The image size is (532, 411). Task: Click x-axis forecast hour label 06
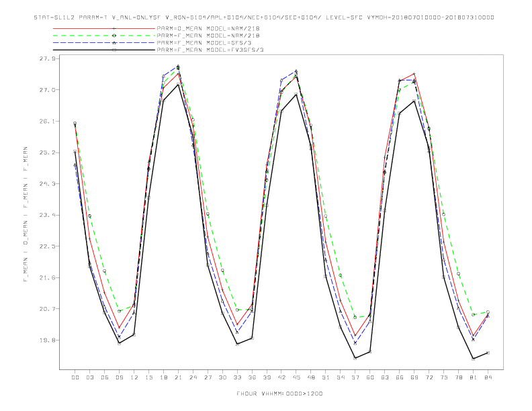105,377
